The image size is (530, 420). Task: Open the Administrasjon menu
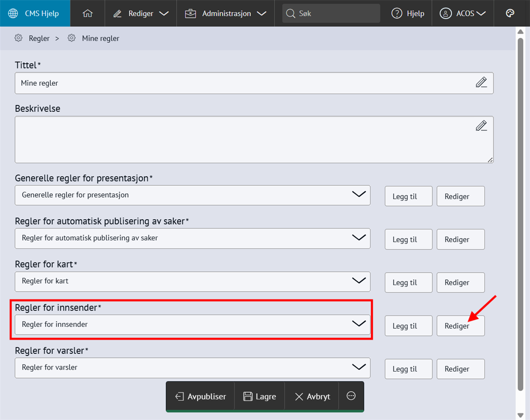(x=226, y=13)
